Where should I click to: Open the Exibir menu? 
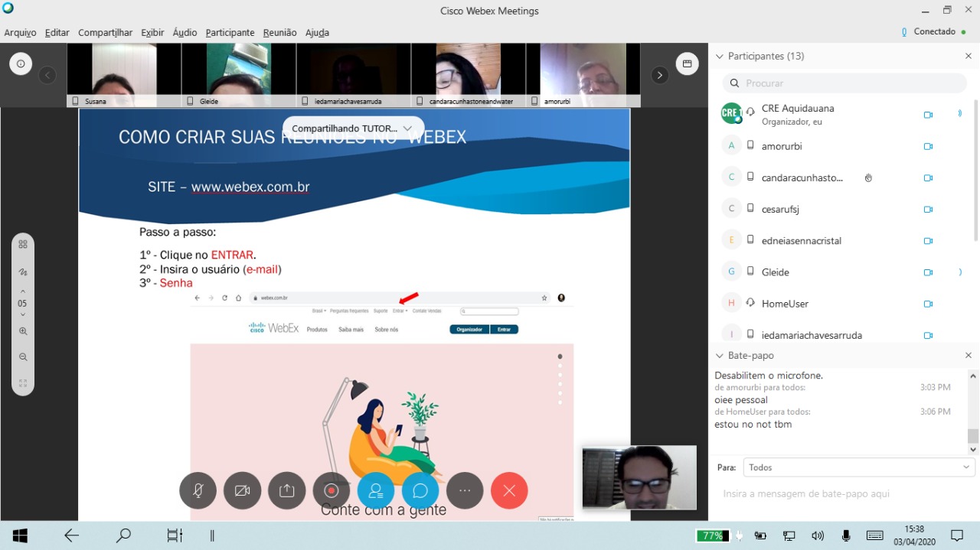coord(153,33)
